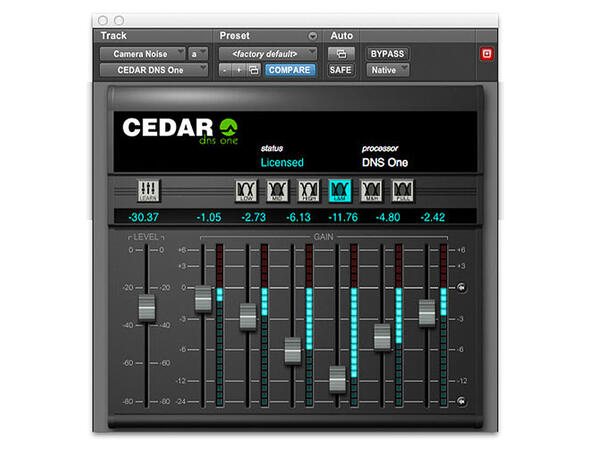Image resolution: width=610 pixels, height=450 pixels.
Task: Select the M&H band filter icon
Action: pyautogui.click(x=372, y=191)
